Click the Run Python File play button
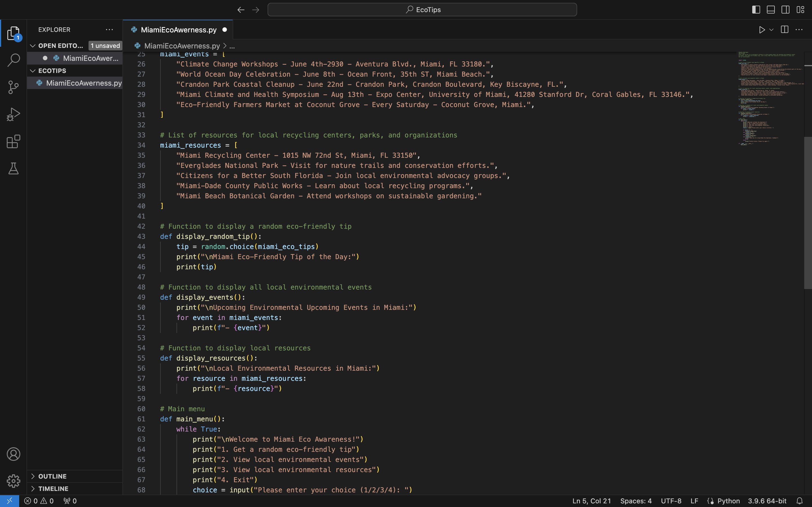The height and width of the screenshot is (507, 812). pos(762,30)
